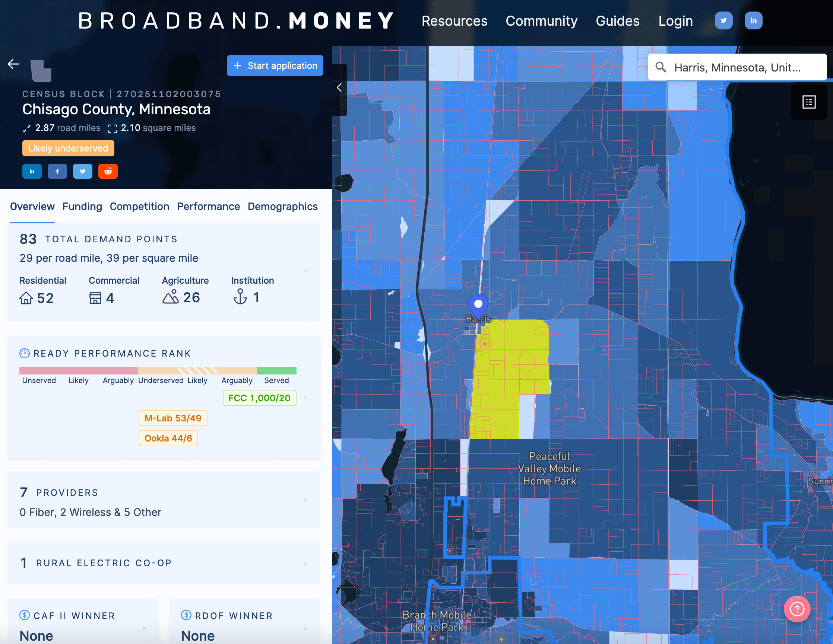Click the map search magnifier icon
The height and width of the screenshot is (644, 833).
(x=661, y=67)
